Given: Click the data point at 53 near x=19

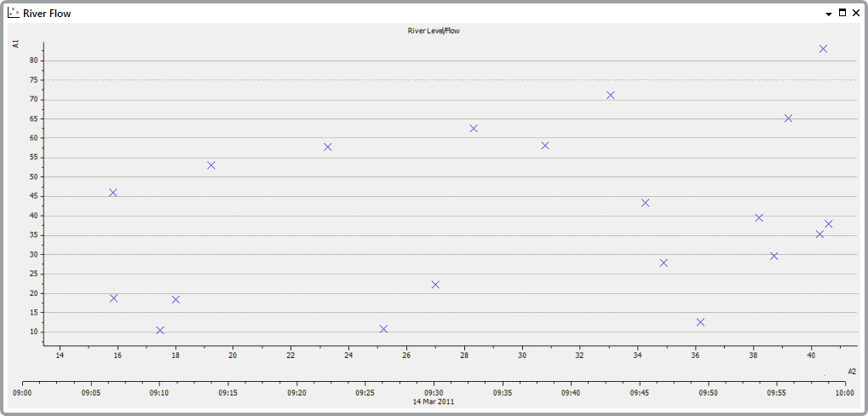Looking at the screenshot, I should pyautogui.click(x=211, y=165).
